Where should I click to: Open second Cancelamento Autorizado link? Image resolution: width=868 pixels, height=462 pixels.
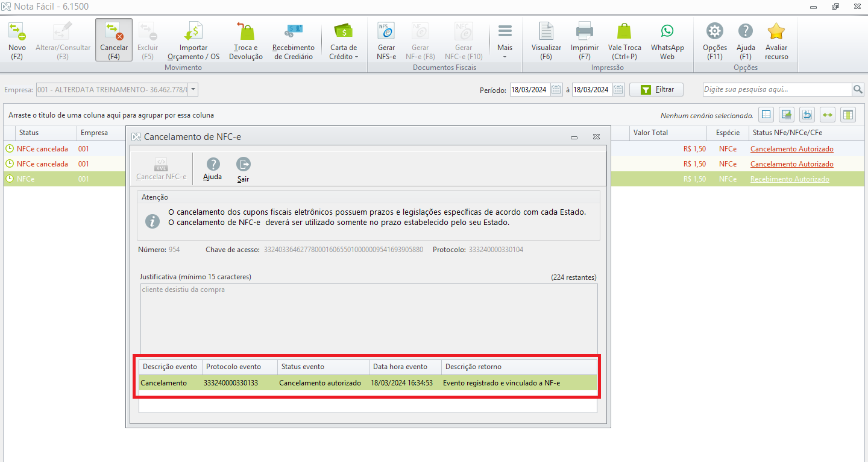coord(791,164)
